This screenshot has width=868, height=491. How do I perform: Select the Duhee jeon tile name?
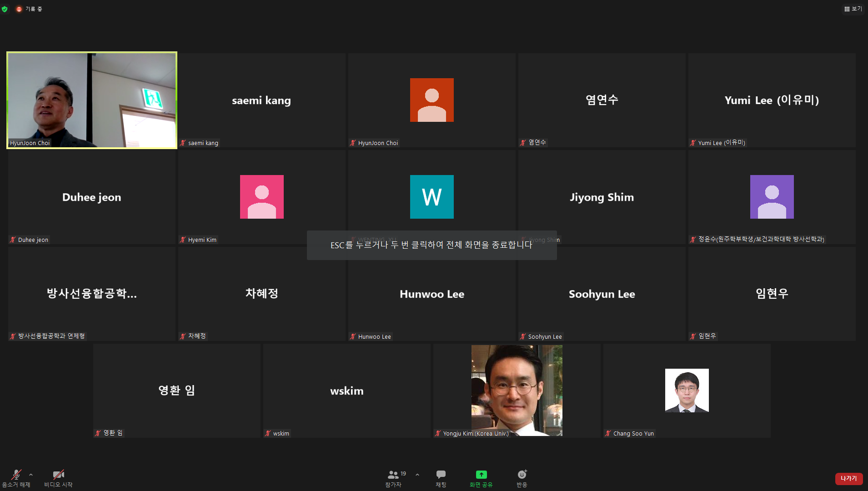(x=91, y=197)
